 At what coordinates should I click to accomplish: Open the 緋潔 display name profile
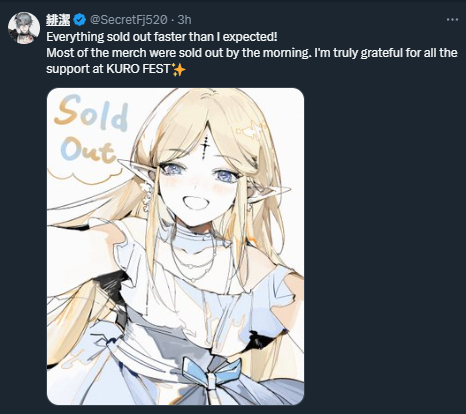[x=58, y=20]
